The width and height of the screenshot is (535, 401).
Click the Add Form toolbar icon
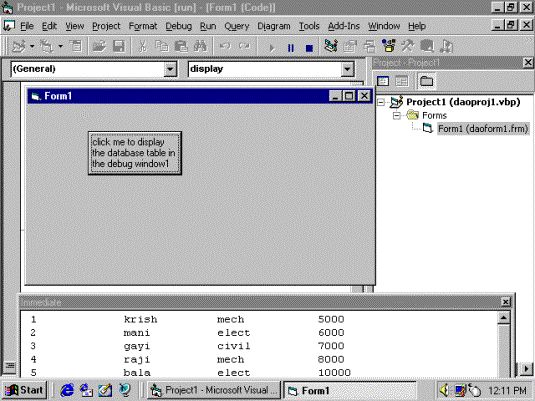click(47, 46)
